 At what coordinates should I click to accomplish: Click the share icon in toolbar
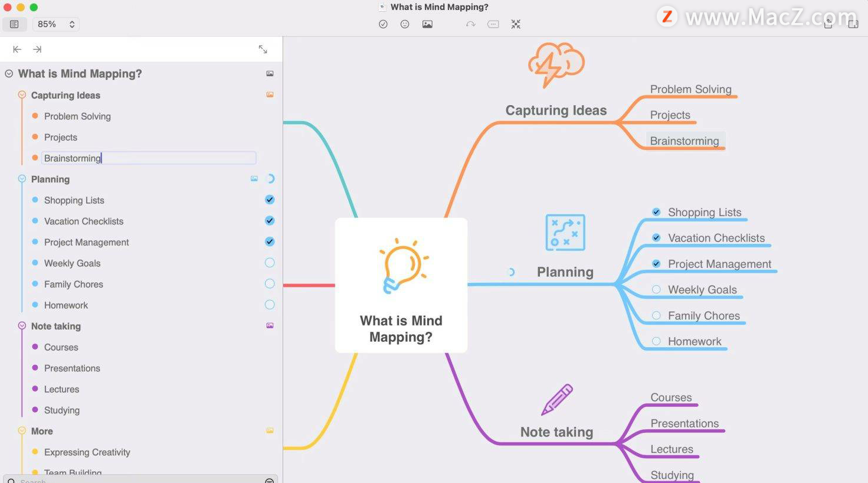click(x=828, y=24)
